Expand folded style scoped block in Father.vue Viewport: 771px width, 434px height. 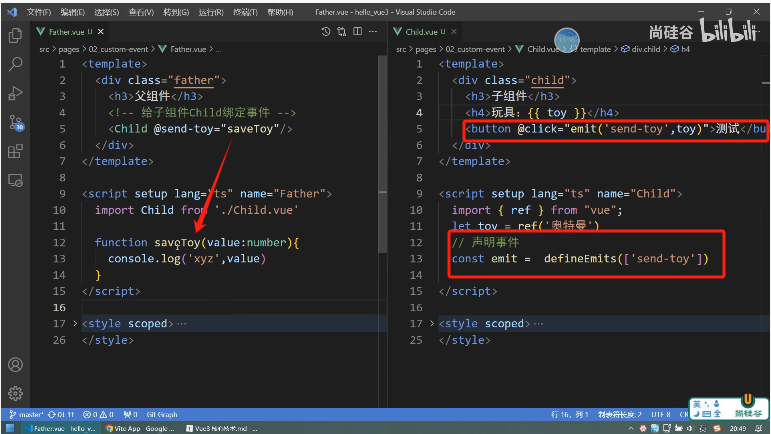[75, 323]
